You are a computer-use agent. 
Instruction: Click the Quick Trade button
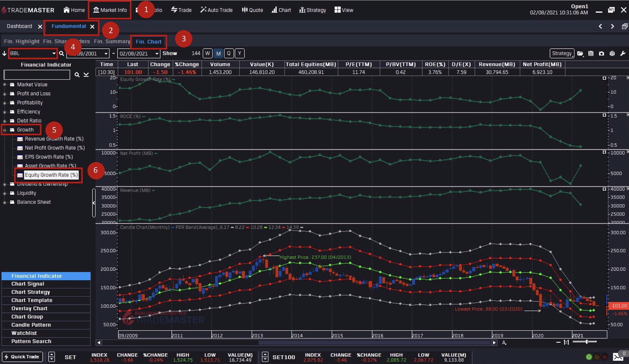pos(22,357)
